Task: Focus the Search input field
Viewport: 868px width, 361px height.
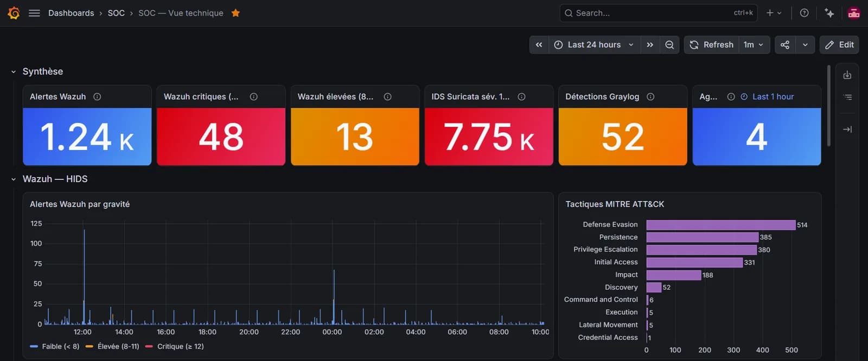Action: [659, 13]
